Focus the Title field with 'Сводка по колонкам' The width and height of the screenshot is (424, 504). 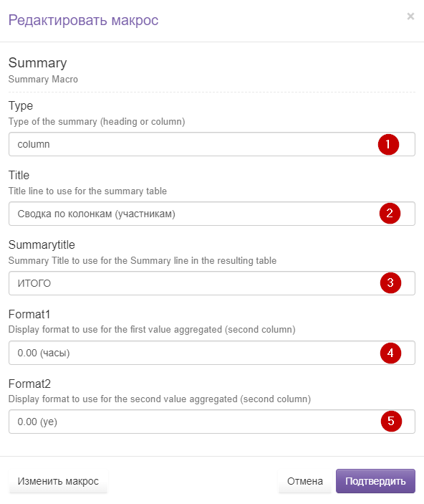pos(212,214)
